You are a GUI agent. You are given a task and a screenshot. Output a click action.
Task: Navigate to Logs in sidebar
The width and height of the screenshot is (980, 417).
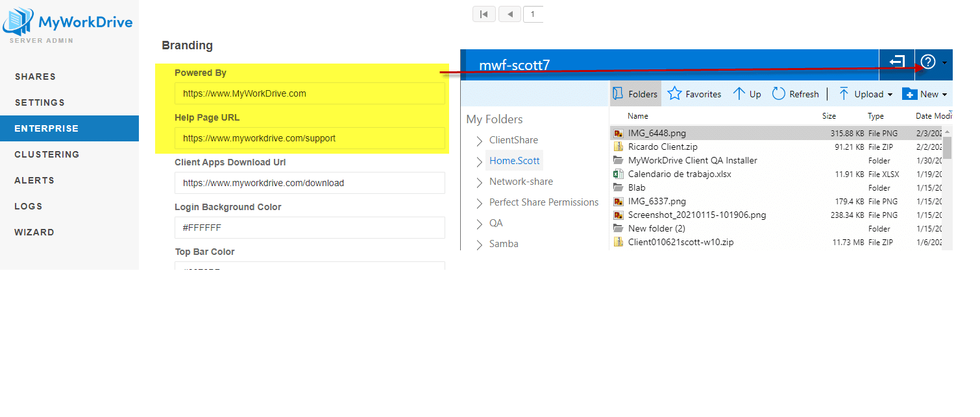click(x=29, y=206)
